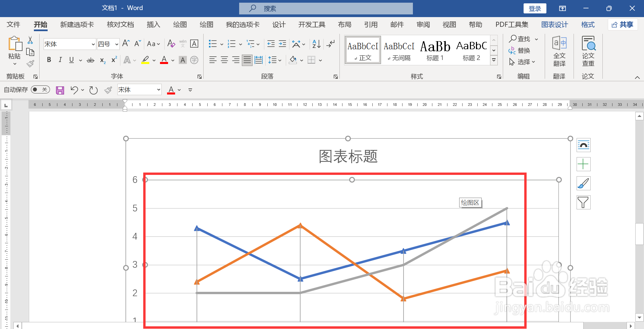Click the numbered list icon
The width and height of the screenshot is (644, 329).
tap(231, 44)
